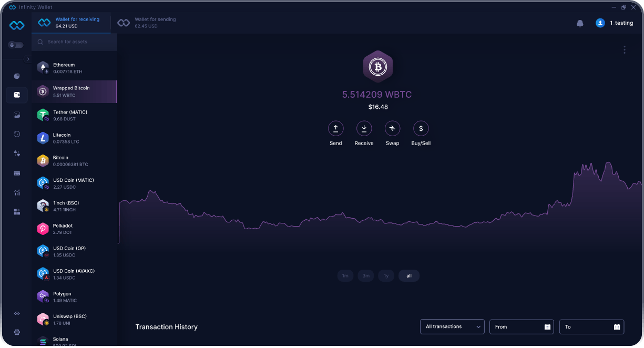Select Litecoin in the asset list
Screen dimensions: 644x348
pos(75,138)
